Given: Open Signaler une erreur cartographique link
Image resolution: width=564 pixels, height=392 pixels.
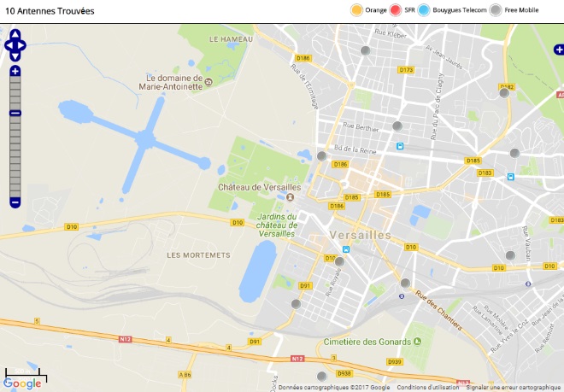Looking at the screenshot, I should tap(514, 388).
